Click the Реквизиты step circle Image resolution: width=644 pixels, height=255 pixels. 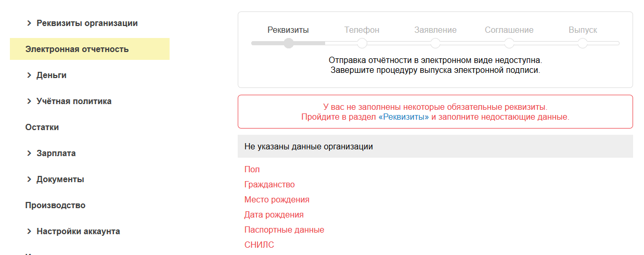289,43
